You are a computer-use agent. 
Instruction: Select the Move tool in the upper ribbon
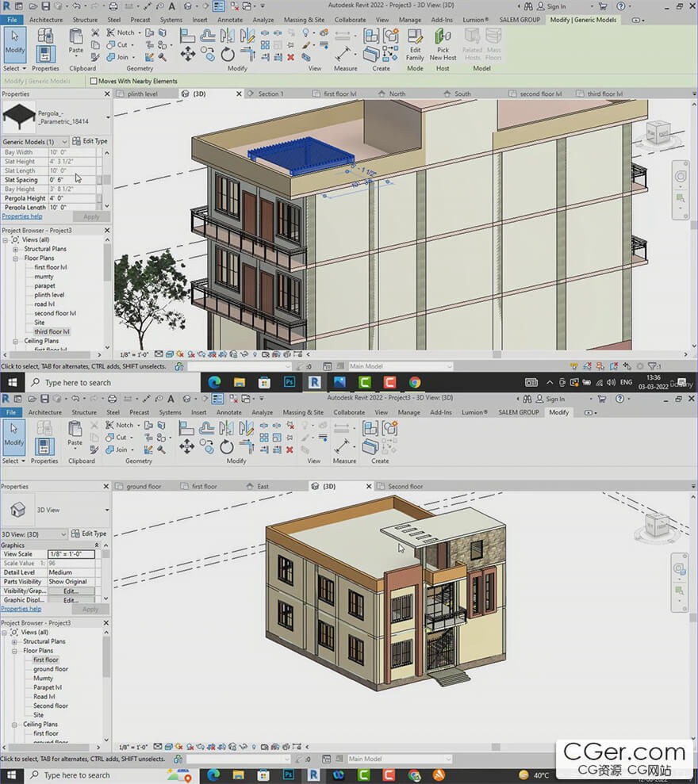coord(188,54)
